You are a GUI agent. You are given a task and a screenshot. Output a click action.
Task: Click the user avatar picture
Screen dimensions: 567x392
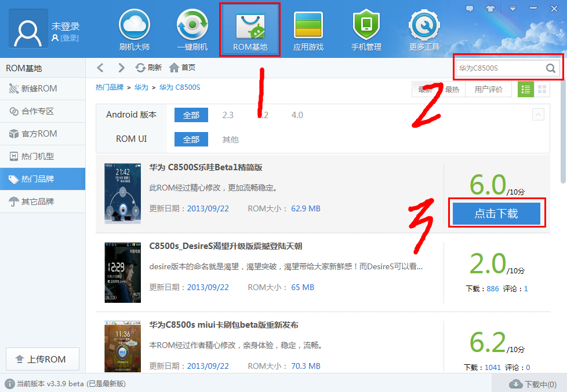point(28,29)
